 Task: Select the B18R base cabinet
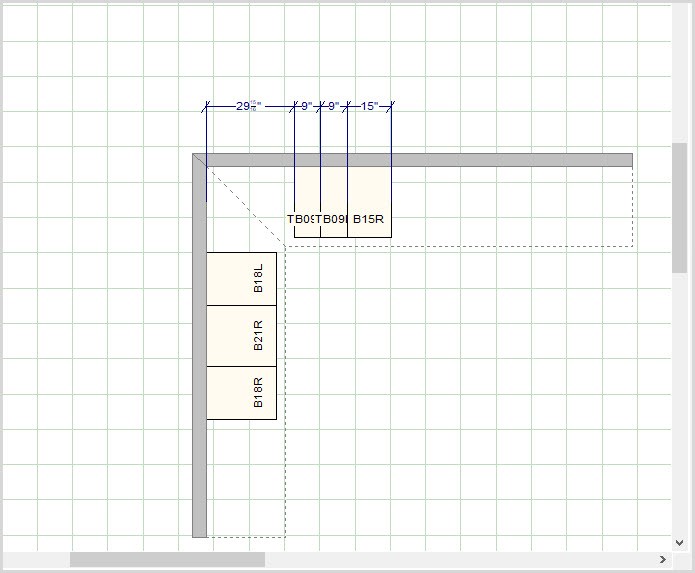pos(242,393)
